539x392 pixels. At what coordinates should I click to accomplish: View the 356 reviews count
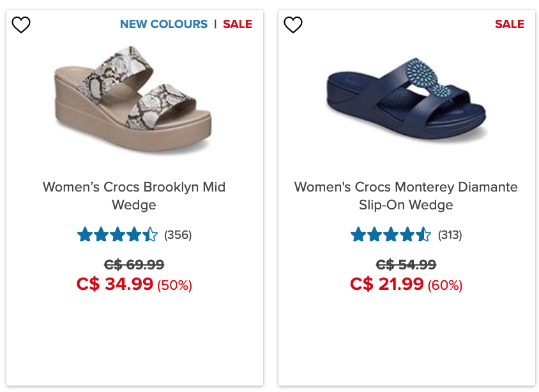click(x=178, y=235)
